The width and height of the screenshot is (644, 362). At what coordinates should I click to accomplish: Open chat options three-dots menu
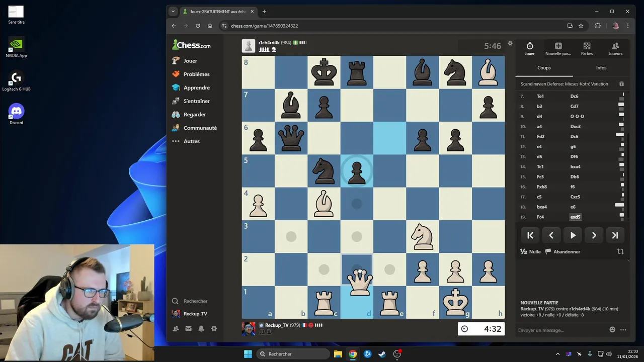623,330
